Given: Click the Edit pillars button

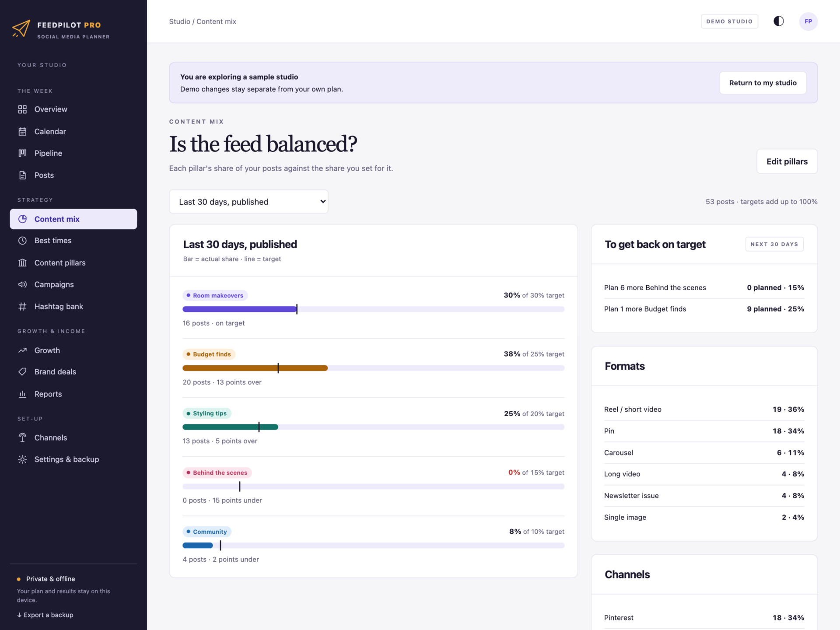Looking at the screenshot, I should click(x=787, y=161).
